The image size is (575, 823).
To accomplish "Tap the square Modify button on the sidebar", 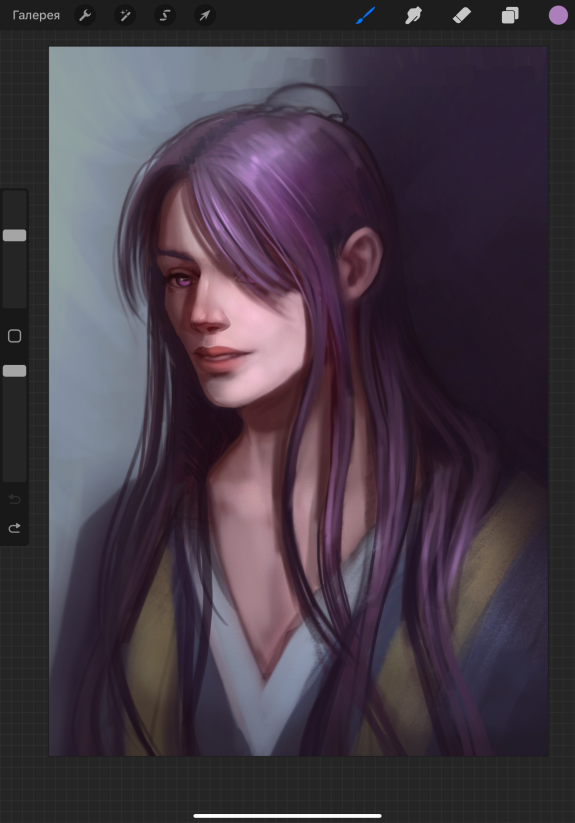I will 15,336.
